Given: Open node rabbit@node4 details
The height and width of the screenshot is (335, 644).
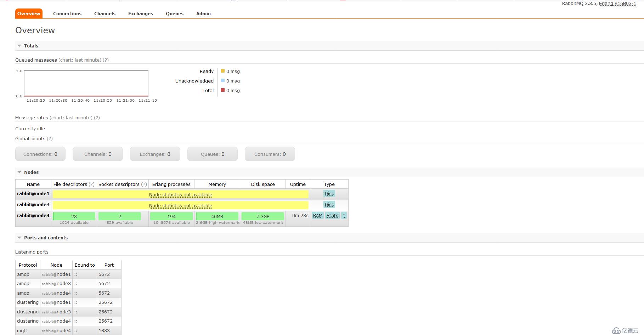Looking at the screenshot, I should (x=33, y=215).
